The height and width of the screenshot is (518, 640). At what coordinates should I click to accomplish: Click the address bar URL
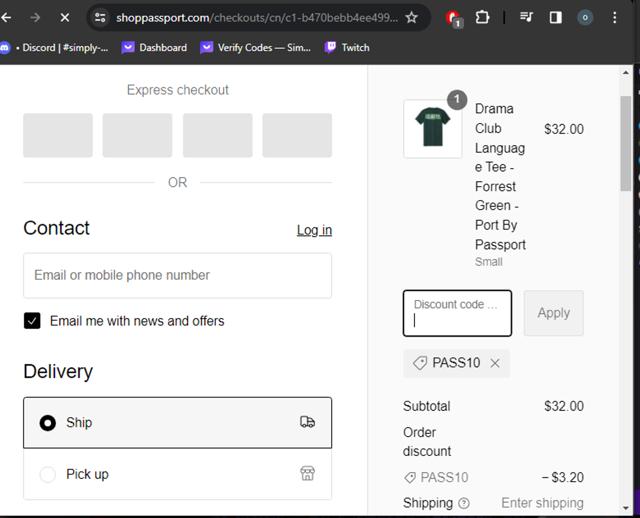[256, 18]
